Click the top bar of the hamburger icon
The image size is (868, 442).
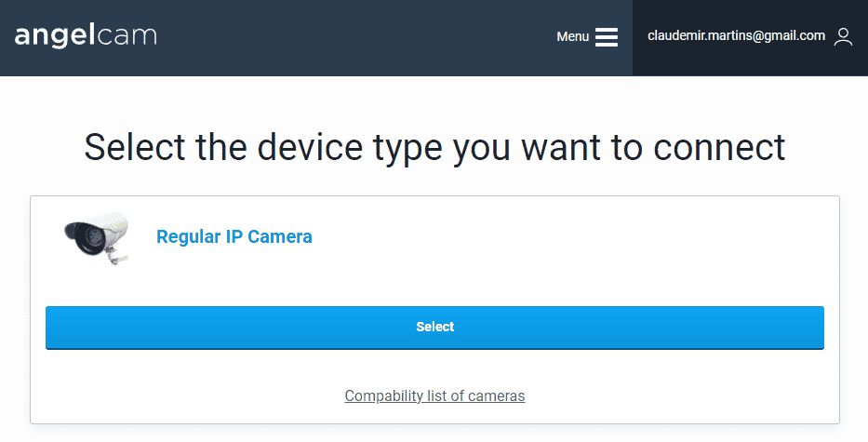click(x=607, y=30)
